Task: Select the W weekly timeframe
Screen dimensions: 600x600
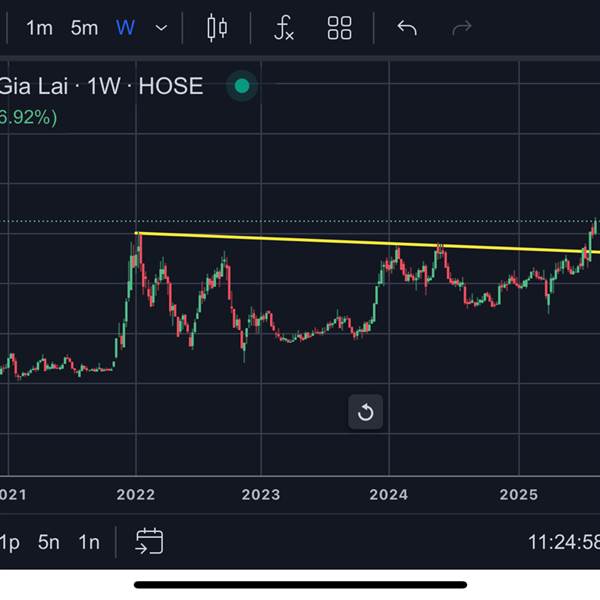Action: 125,28
